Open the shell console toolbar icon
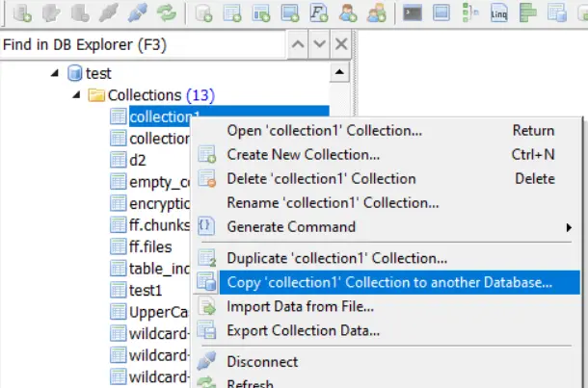This screenshot has height=388, width=588. pos(413,13)
